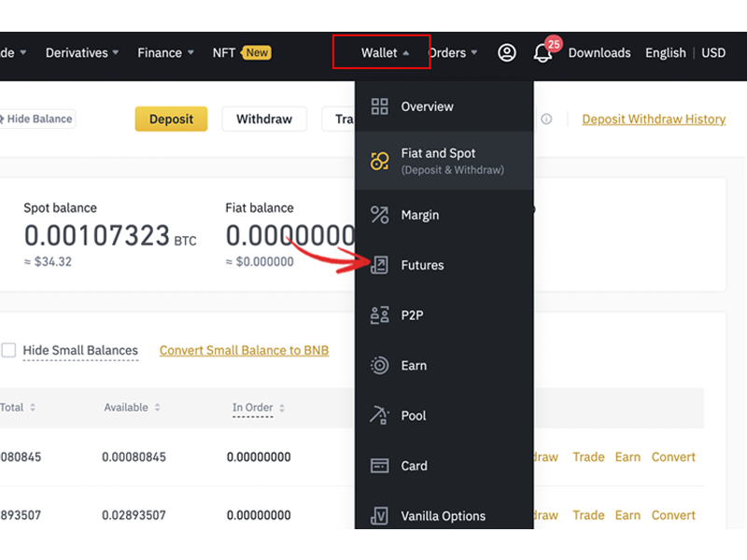Sort table by Total column
The image size is (747, 560).
pyautogui.click(x=18, y=408)
